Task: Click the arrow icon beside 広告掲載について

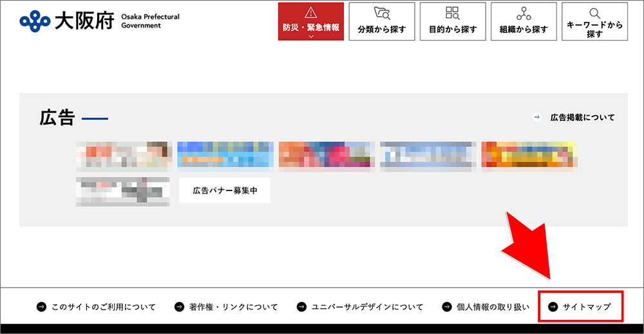Action: 537,117
